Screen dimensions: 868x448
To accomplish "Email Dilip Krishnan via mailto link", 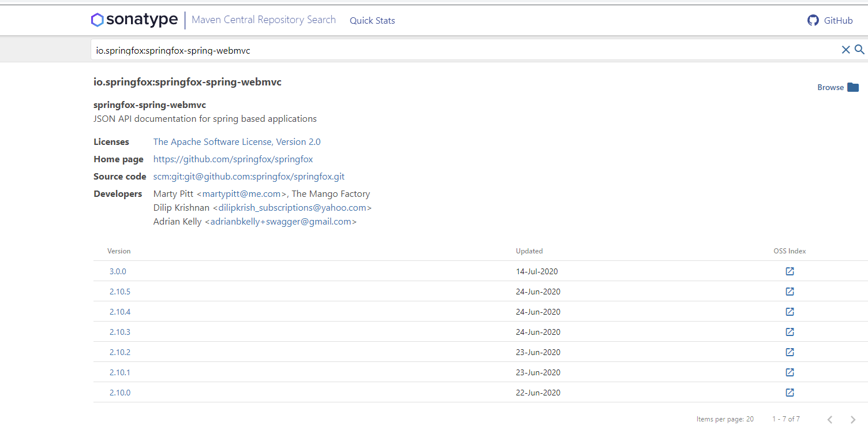I will (x=293, y=207).
